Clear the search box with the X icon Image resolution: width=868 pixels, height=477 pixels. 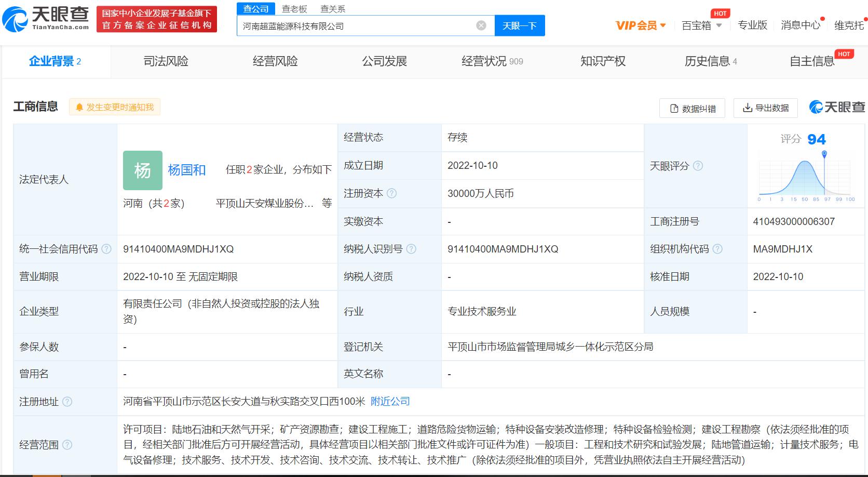coord(481,25)
